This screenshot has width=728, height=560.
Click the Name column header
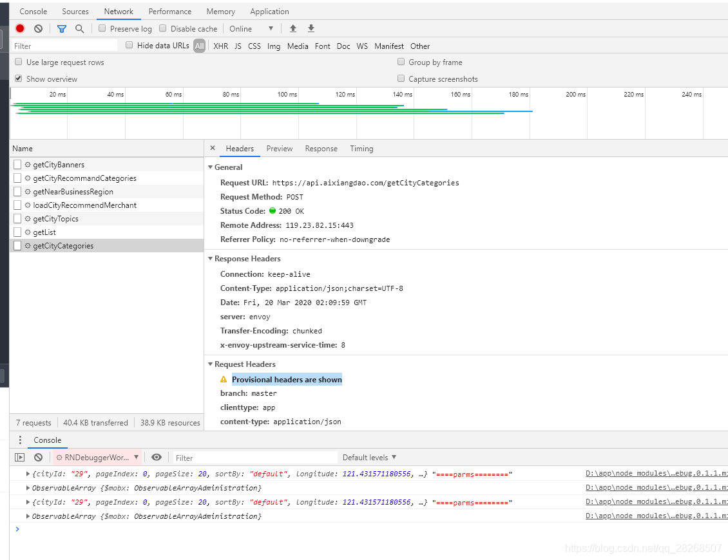coord(107,149)
